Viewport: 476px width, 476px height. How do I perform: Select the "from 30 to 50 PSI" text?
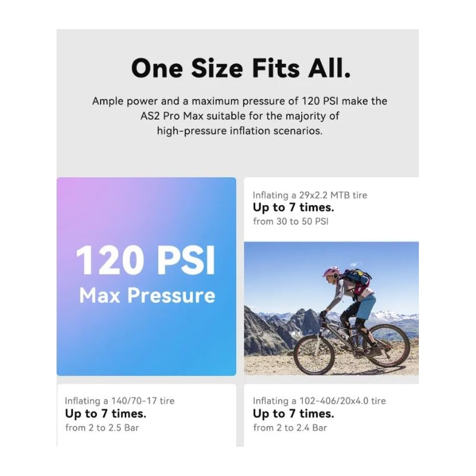(x=290, y=221)
